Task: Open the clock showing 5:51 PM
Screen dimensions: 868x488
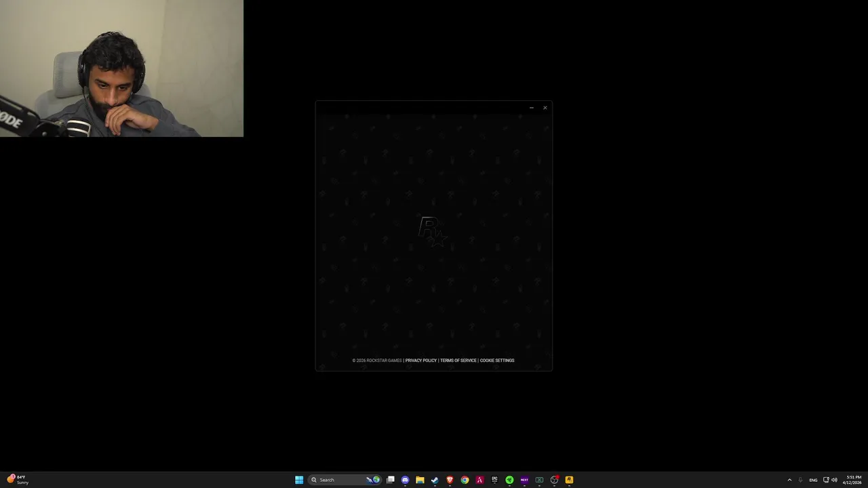Action: pos(853,480)
